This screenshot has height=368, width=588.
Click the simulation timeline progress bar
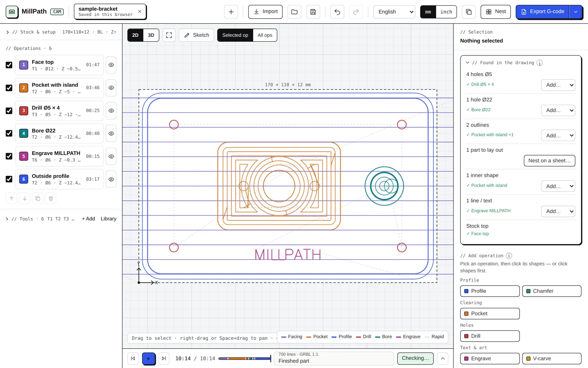click(x=245, y=359)
